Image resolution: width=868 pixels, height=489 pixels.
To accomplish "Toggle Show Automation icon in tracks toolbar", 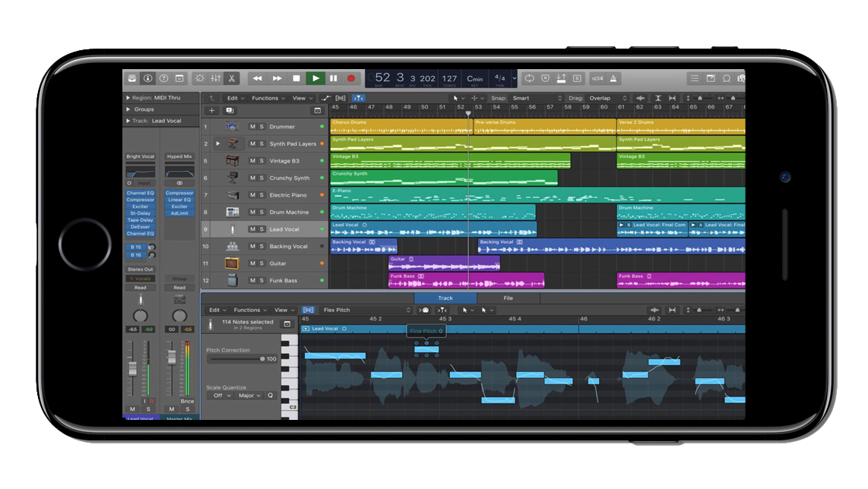I will click(325, 98).
